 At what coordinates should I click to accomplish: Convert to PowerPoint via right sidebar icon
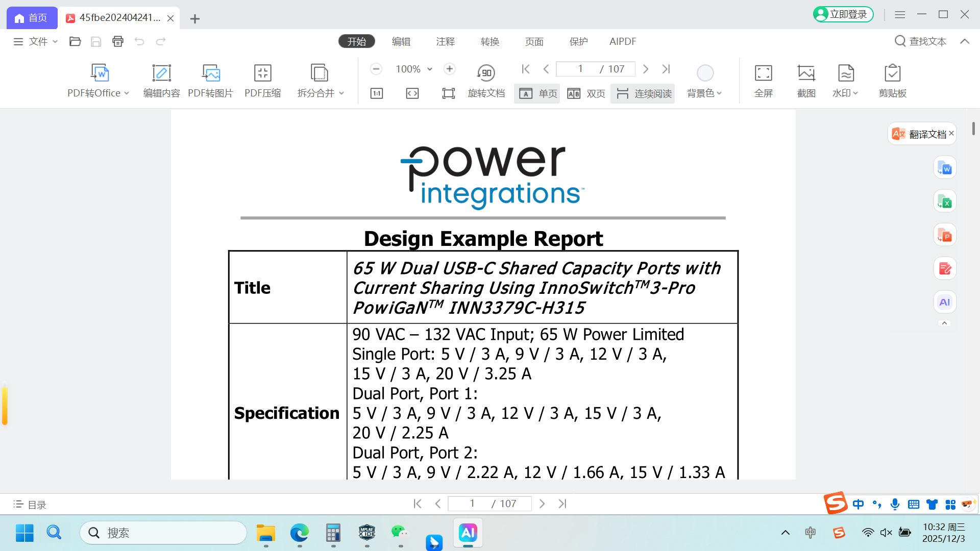945,235
